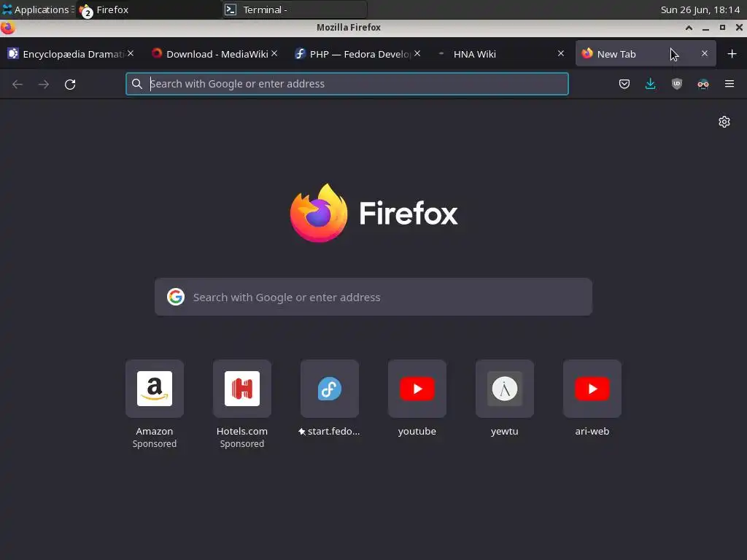The height and width of the screenshot is (560, 747).
Task: Shade the window with the up-arrow button
Action: pos(689,28)
